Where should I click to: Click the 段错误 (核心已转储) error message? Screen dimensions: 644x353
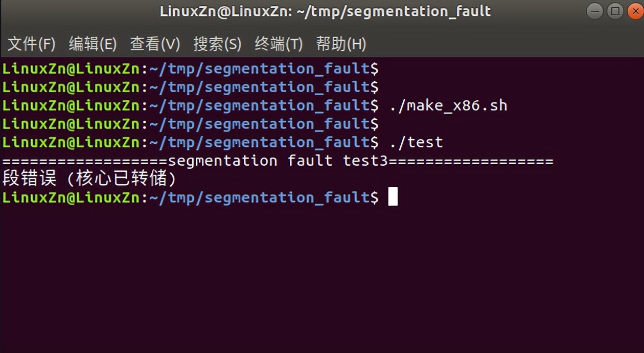(x=90, y=179)
